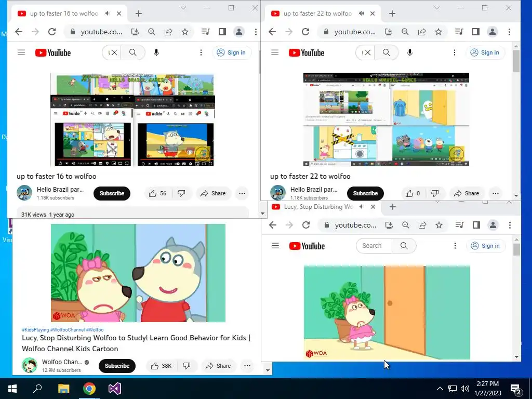This screenshot has width=532, height=399.
Task: Dislike the 'up to faster 16 to wolfoo' video
Action: tap(182, 193)
